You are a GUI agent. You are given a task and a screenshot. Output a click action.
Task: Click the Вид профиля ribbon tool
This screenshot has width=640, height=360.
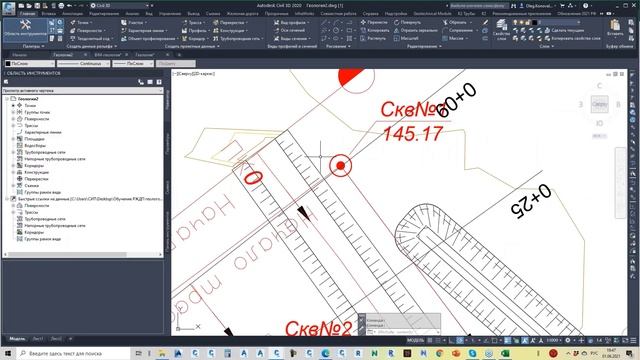(x=291, y=22)
